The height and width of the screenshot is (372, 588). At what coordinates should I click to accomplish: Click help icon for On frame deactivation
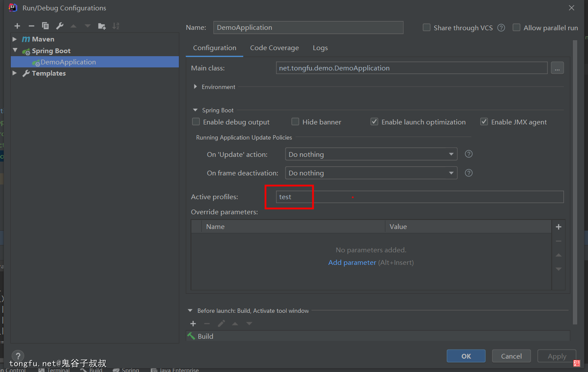point(468,173)
